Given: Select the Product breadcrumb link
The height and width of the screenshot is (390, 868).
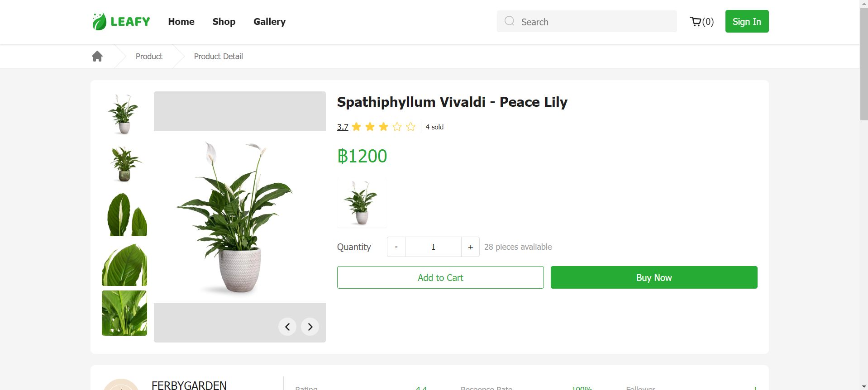Looking at the screenshot, I should [149, 57].
